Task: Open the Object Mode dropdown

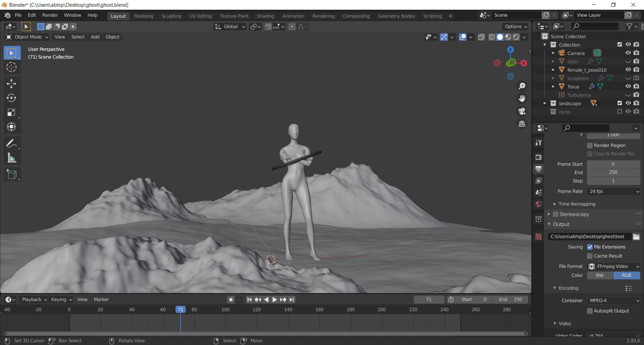Action: 27,37
